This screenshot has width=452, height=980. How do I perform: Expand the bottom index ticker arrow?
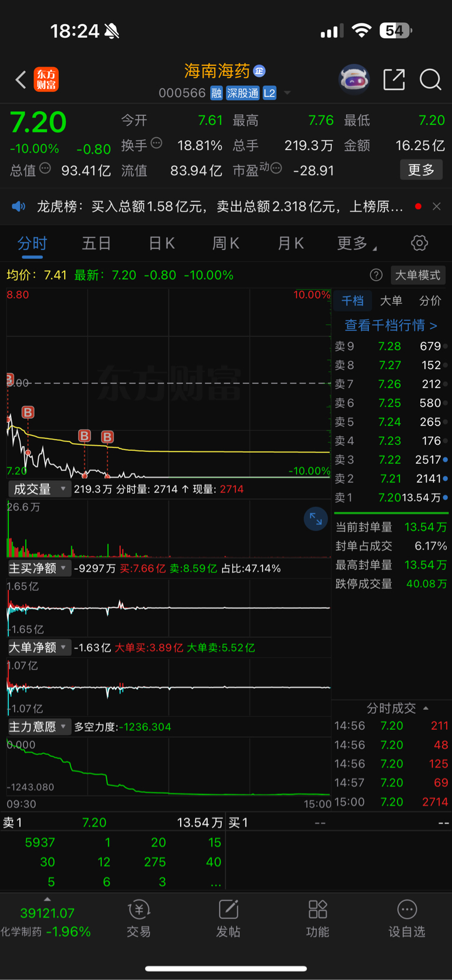pos(47,899)
